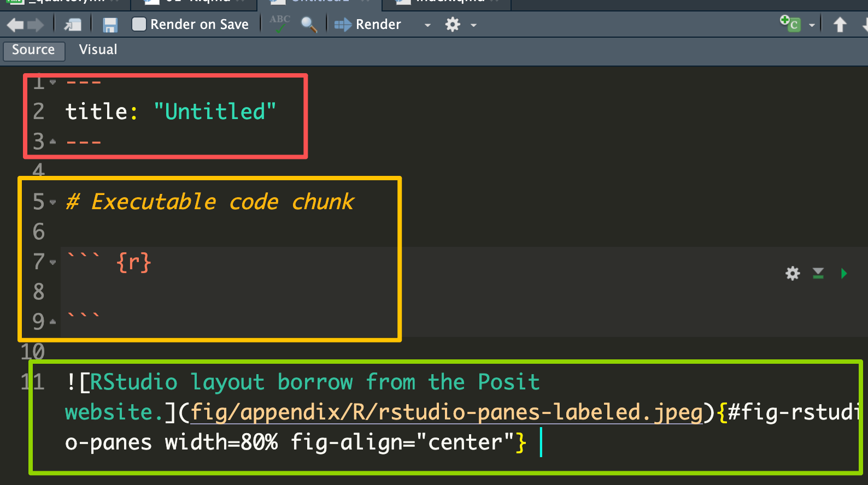Open the toolbar gear options menu
The image size is (868, 485).
[453, 25]
